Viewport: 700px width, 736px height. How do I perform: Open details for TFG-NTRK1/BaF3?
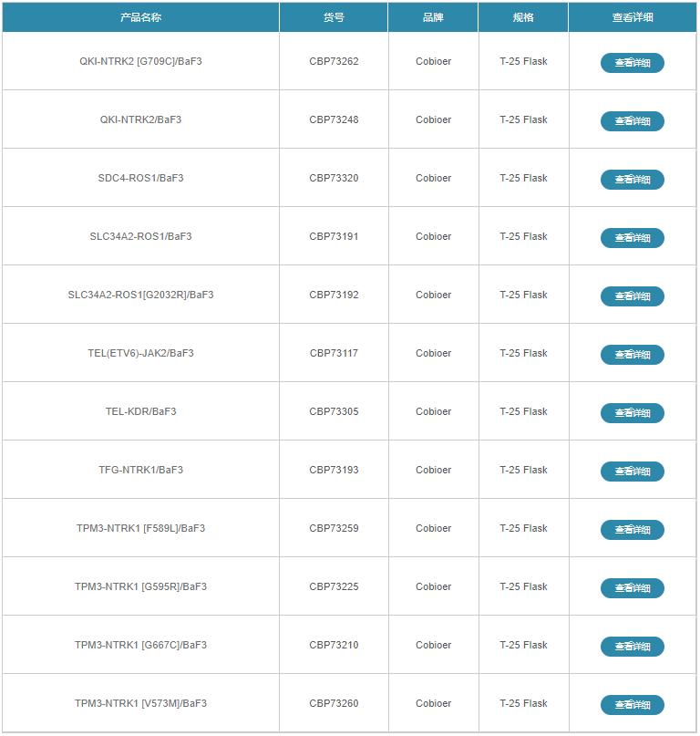click(632, 472)
